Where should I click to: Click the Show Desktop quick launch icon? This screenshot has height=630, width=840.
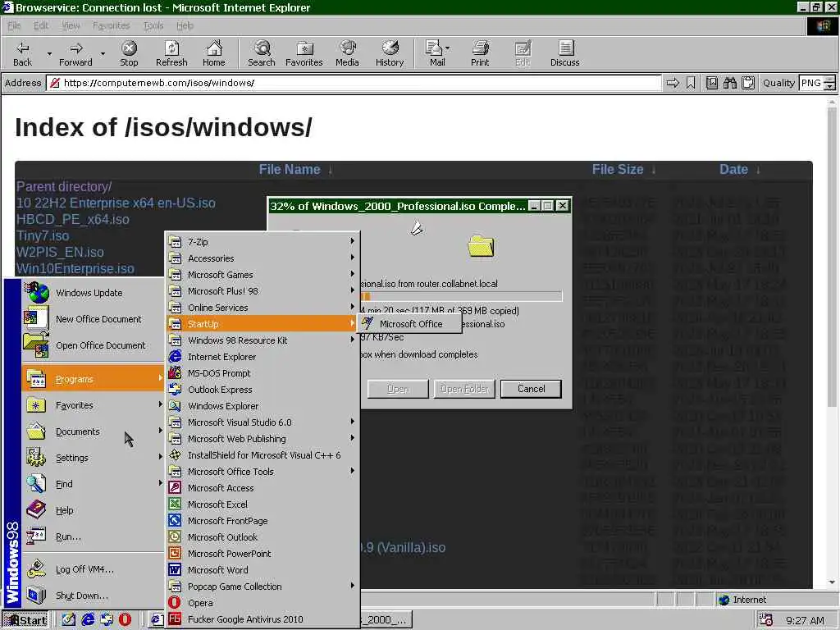tap(69, 619)
